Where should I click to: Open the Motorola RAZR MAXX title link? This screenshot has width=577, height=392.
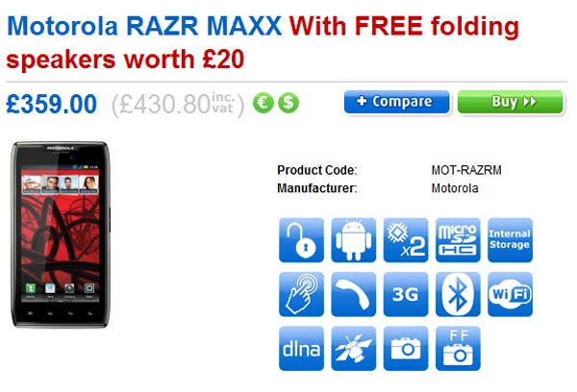144,27
